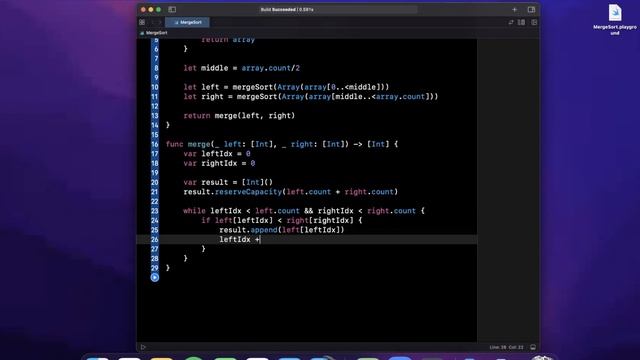Image resolution: width=640 pixels, height=360 pixels.
Task: Click the 'while leftIdx' loop line
Action: click(304, 211)
